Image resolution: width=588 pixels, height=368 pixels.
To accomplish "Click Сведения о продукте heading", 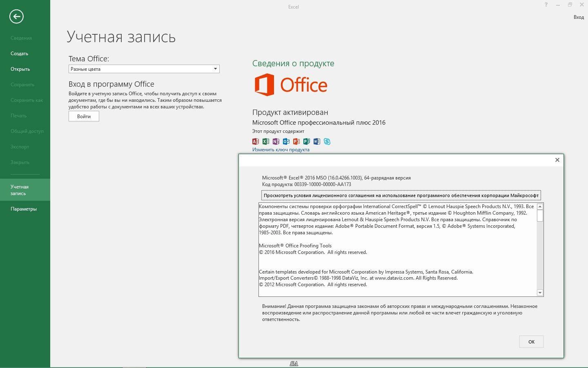I will (293, 63).
